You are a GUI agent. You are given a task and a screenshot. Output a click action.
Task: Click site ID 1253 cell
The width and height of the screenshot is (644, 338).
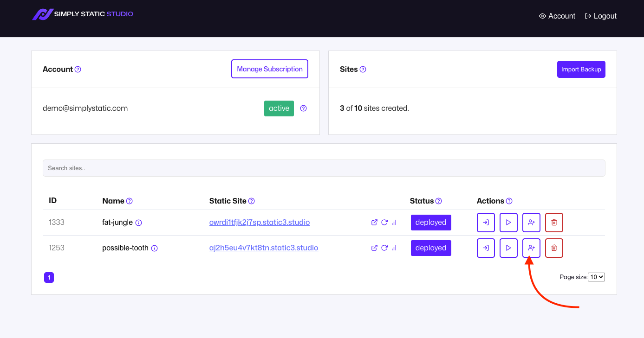pos(57,248)
